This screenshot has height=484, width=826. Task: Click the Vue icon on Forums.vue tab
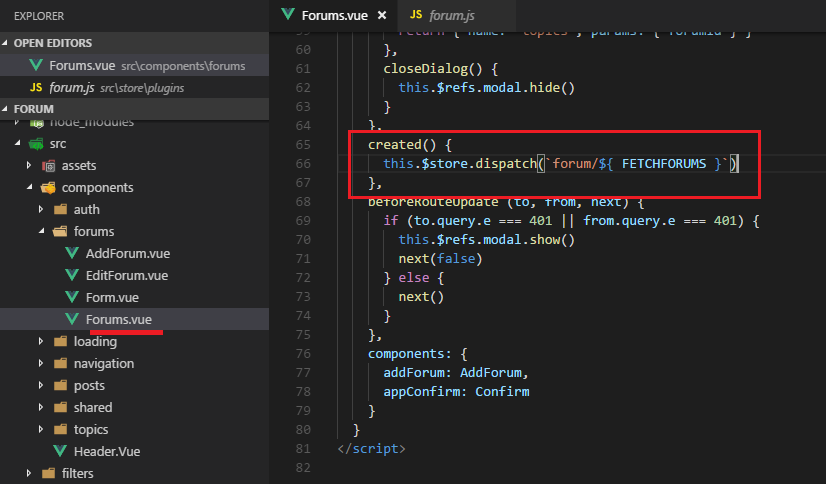pos(288,15)
